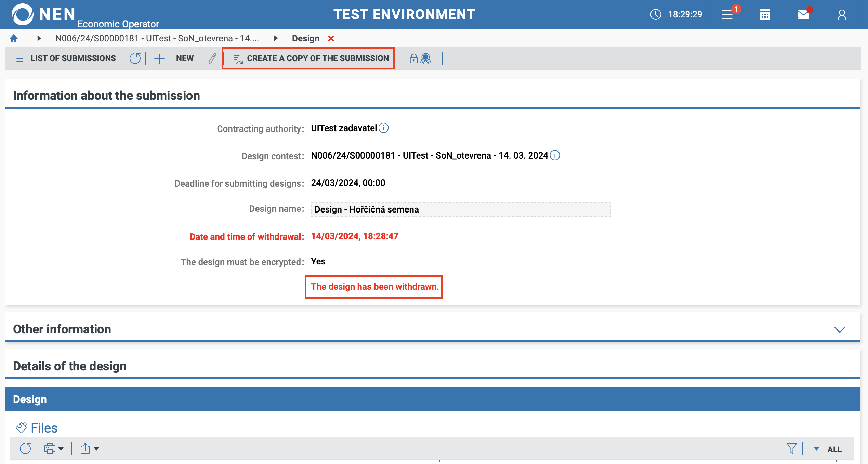This screenshot has height=464, width=868.
Task: Click the Design name input field
Action: (460, 209)
